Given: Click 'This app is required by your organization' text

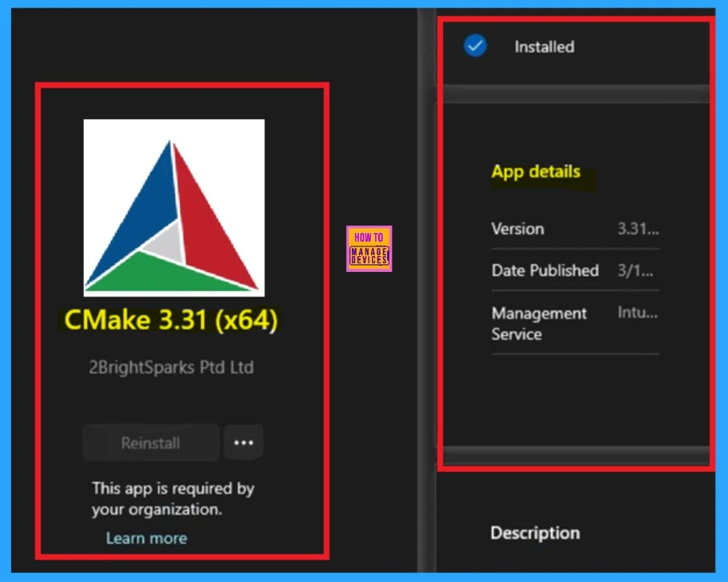Looking at the screenshot, I should (173, 499).
